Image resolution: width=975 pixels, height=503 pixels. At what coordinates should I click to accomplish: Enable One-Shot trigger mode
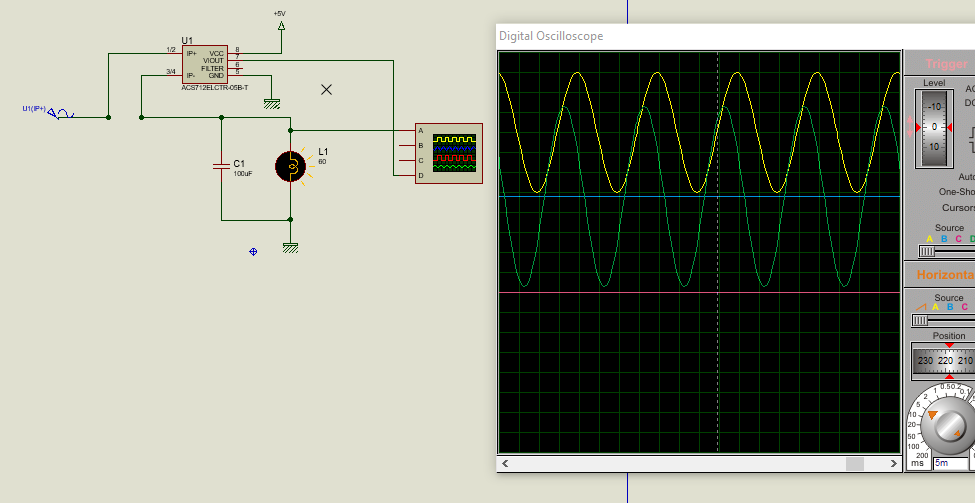click(958, 191)
